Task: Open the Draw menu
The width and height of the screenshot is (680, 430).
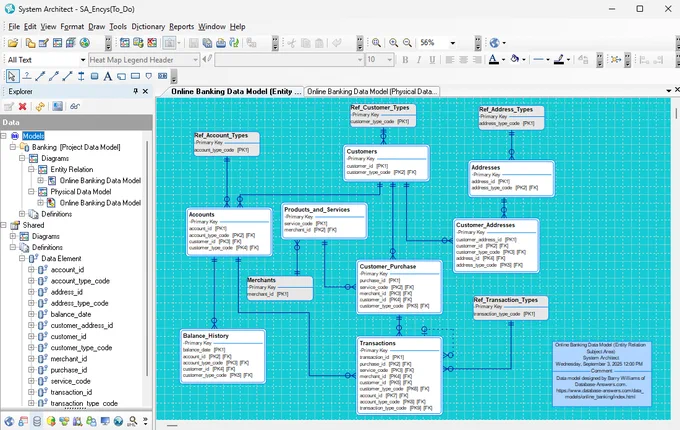Action: coord(96,26)
